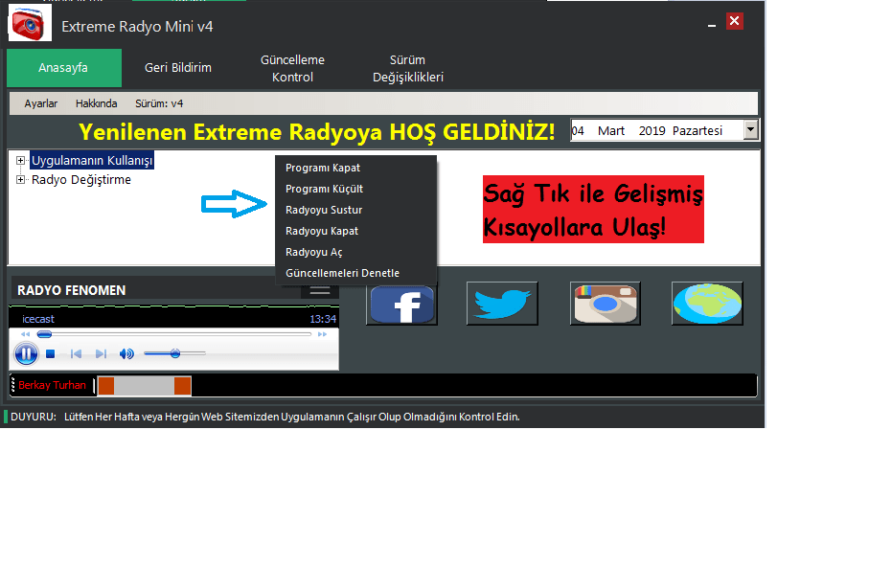Close the Extreme Radyo Mini window
The width and height of the screenshot is (892, 588).
click(x=735, y=21)
